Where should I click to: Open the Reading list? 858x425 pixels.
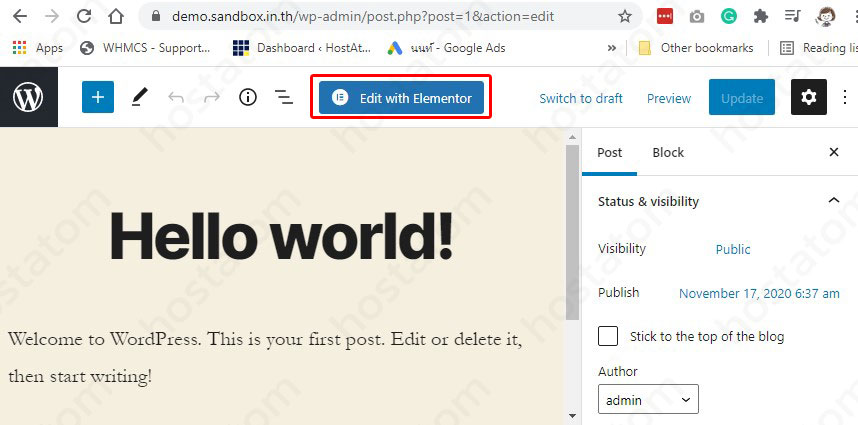818,48
